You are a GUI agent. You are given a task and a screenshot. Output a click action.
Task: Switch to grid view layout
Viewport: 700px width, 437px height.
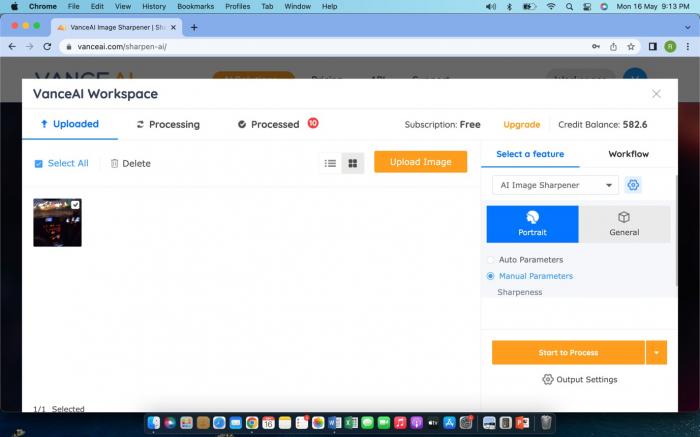tap(353, 163)
